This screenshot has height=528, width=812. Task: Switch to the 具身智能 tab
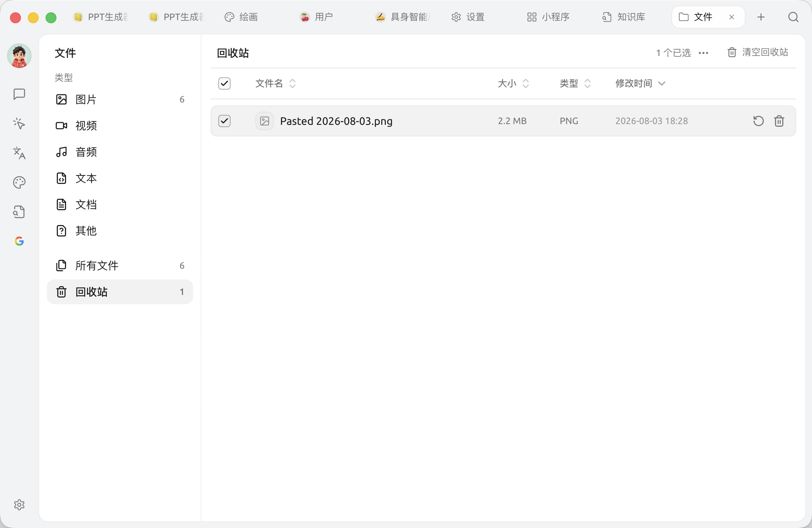[x=403, y=17]
